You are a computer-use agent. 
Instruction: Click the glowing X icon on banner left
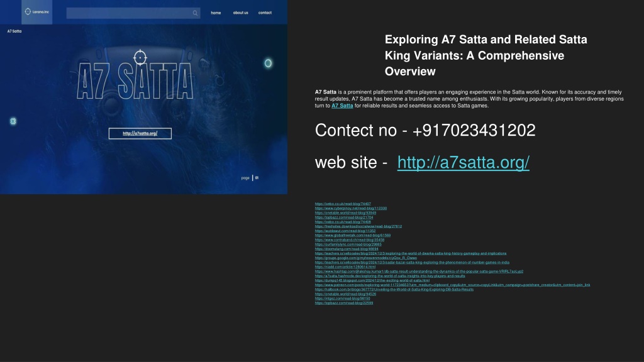click(x=13, y=121)
